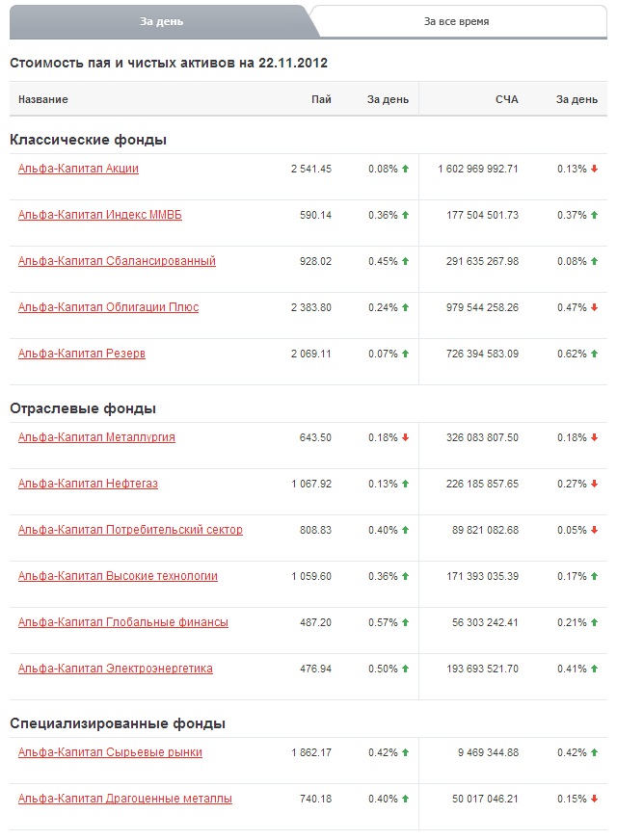Click red down arrow in Акции СЧА column
Image resolution: width=617 pixels, height=840 pixels.
[x=594, y=169]
